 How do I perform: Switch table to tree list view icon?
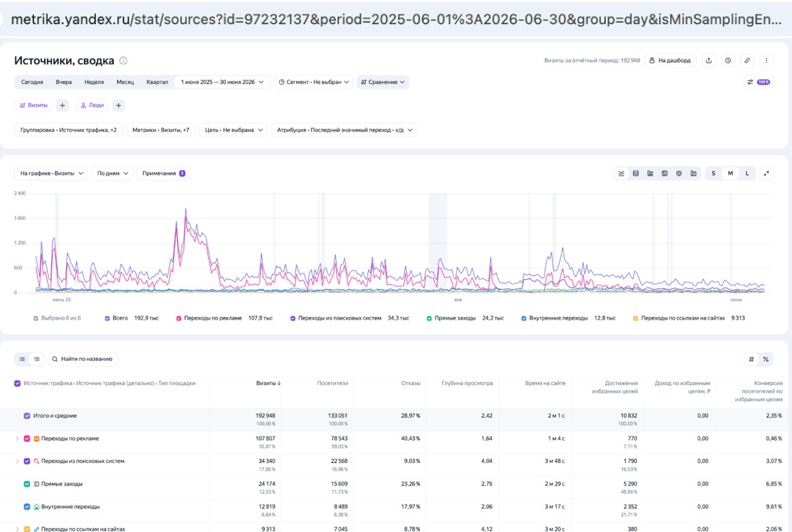pyautogui.click(x=37, y=359)
